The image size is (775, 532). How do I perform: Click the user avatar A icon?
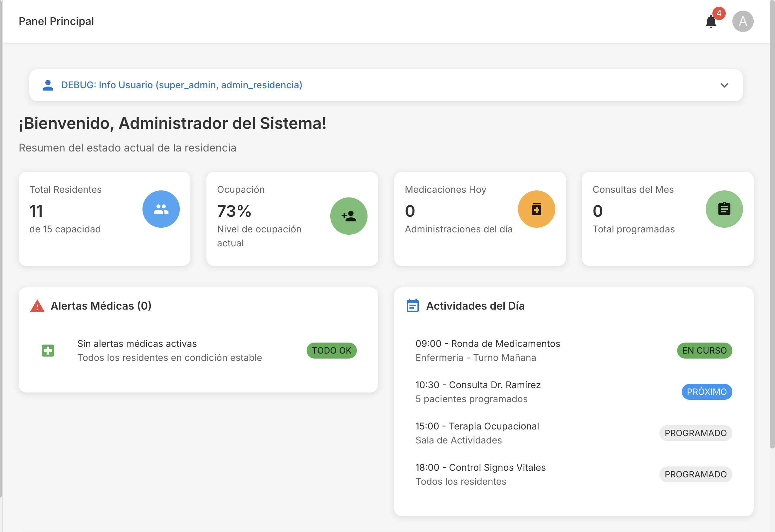tap(742, 21)
